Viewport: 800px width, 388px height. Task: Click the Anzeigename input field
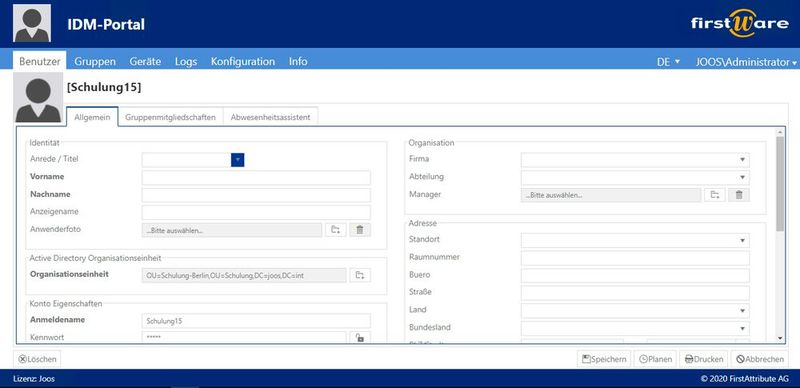(x=256, y=212)
